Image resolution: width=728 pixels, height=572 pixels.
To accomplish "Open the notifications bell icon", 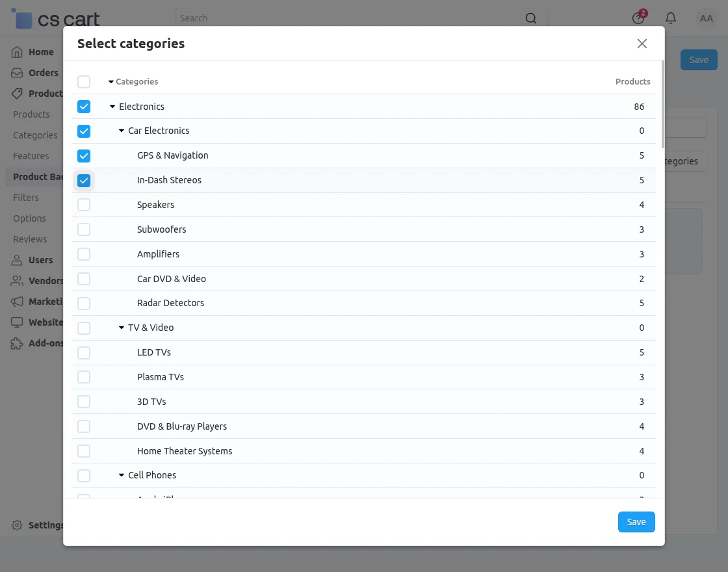I will [670, 18].
